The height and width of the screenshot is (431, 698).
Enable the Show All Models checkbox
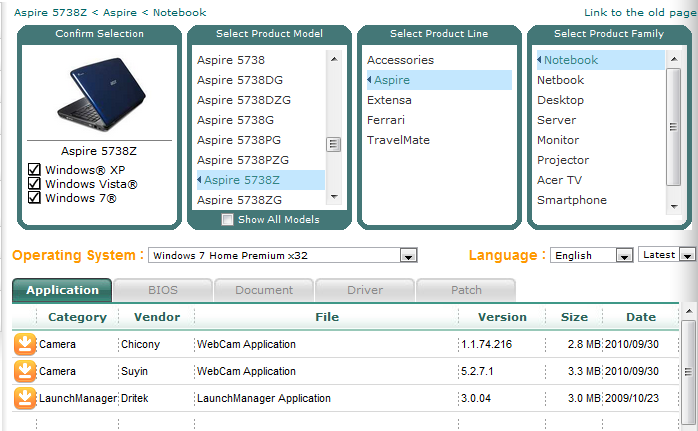[x=228, y=220]
